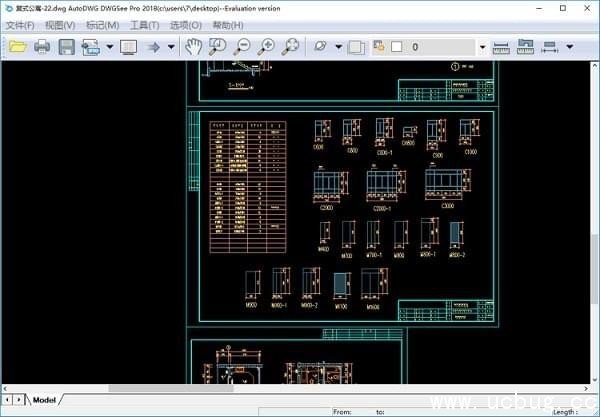Click the white layer color swatch
Screen dimensions: 600x417
point(397,47)
